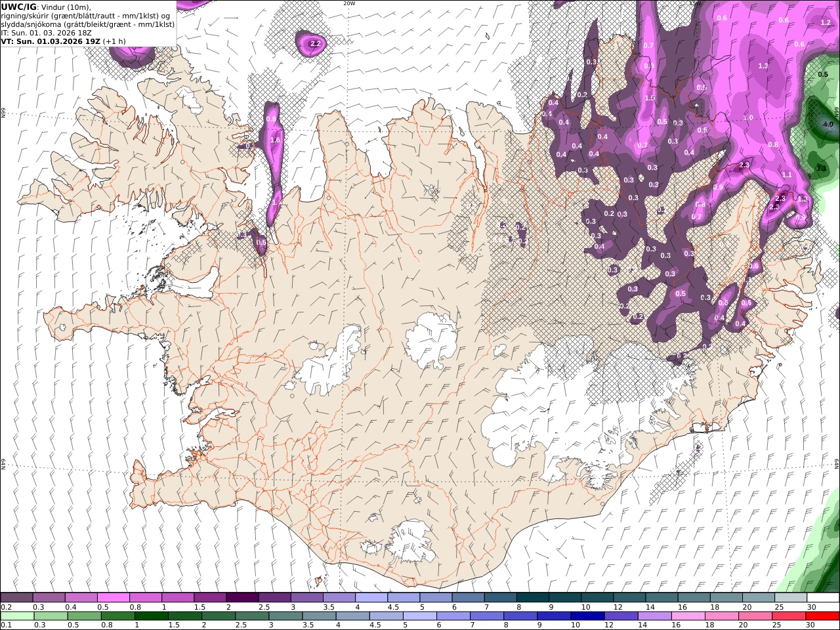Pick the bright red 30 swatch, lower legend row
This screenshot has width=840, height=630.
[x=822, y=616]
